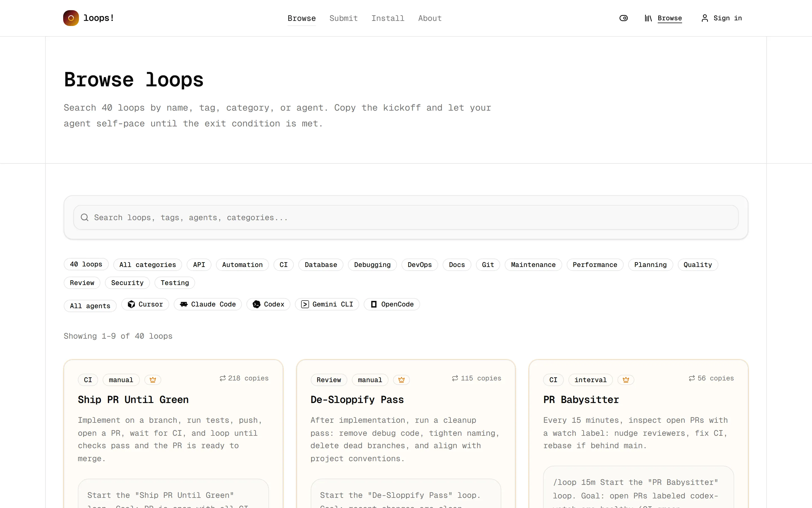
Task: Open the Submit nav tab
Action: (344, 18)
